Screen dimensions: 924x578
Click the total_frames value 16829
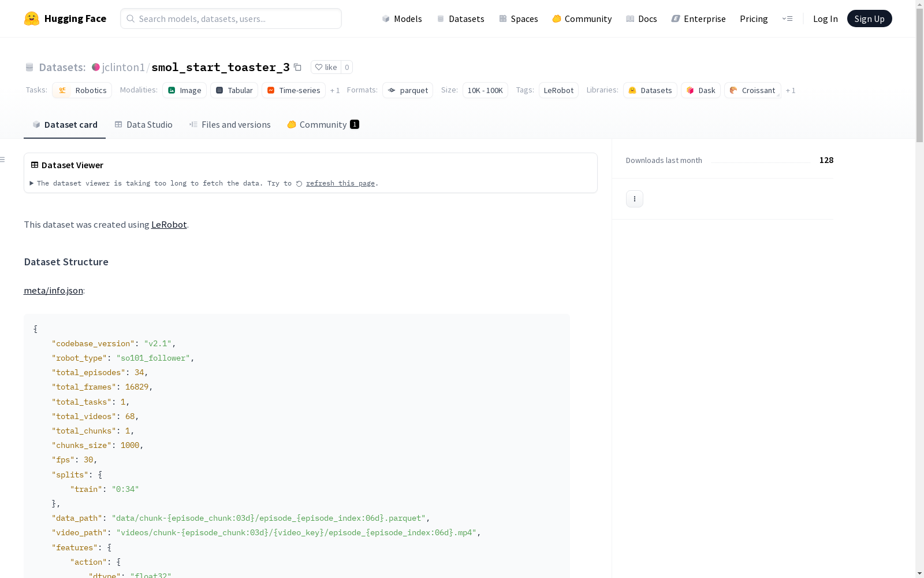(x=137, y=387)
